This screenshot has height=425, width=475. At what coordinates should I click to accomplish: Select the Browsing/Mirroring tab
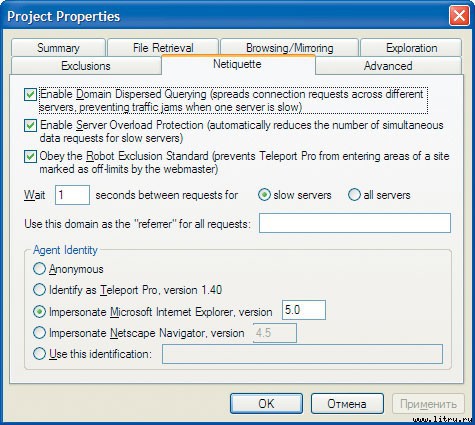289,48
